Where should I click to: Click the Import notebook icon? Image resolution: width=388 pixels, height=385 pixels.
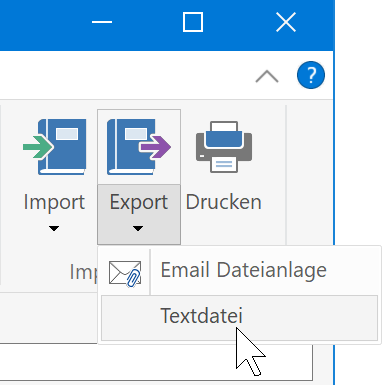pyautogui.click(x=55, y=147)
